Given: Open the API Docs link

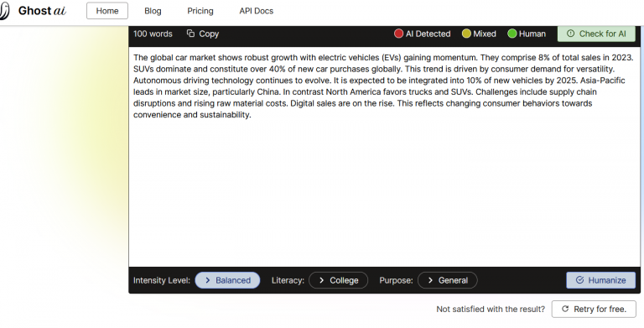Looking at the screenshot, I should click(257, 11).
